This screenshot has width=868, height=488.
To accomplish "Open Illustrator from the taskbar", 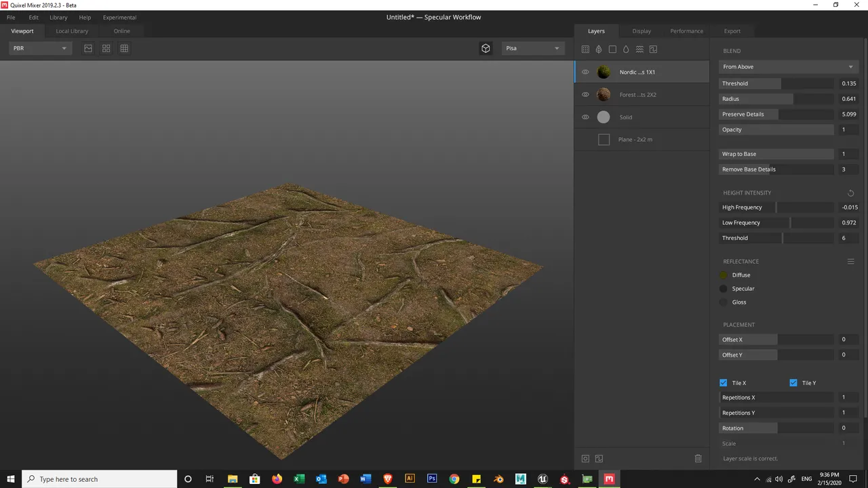I will (x=410, y=479).
